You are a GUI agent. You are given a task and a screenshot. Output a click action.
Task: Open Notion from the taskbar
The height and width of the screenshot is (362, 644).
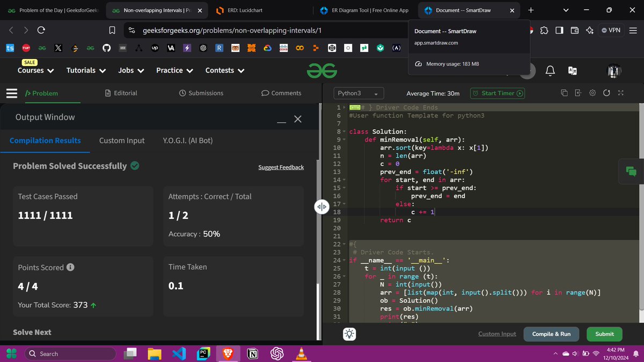click(252, 353)
